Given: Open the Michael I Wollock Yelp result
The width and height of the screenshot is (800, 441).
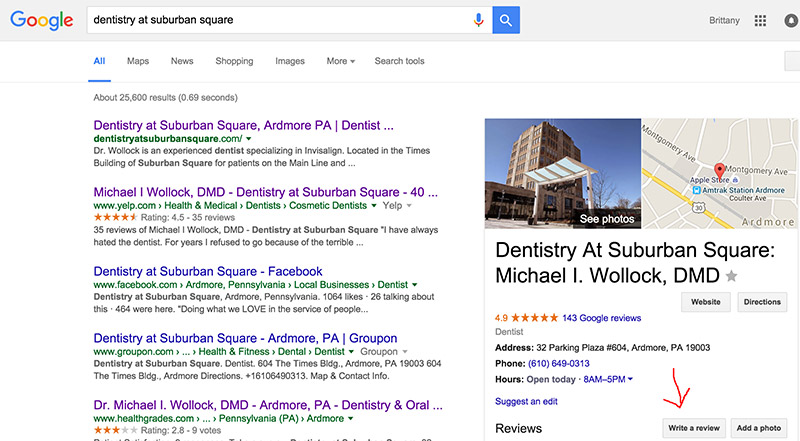Looking at the screenshot, I should point(265,192).
